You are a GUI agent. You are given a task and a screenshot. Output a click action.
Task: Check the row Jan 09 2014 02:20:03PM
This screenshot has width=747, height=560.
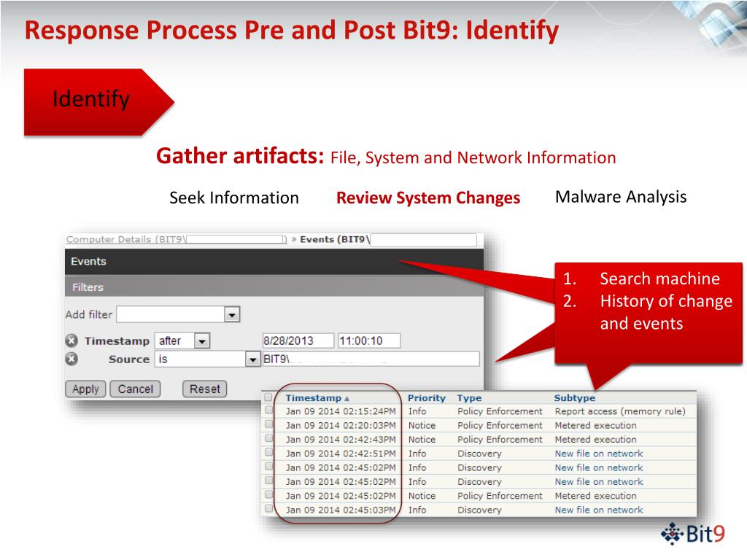pos(268,424)
